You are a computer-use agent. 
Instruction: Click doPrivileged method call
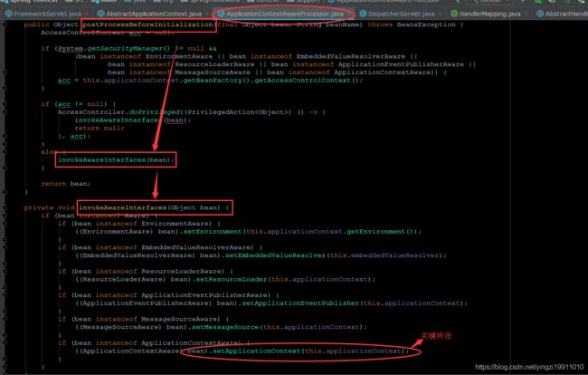tap(154, 112)
